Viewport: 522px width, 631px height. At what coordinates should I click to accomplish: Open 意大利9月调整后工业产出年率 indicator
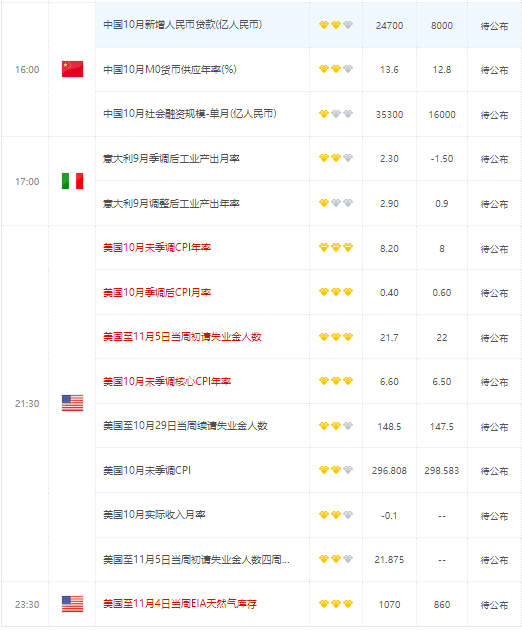(171, 203)
